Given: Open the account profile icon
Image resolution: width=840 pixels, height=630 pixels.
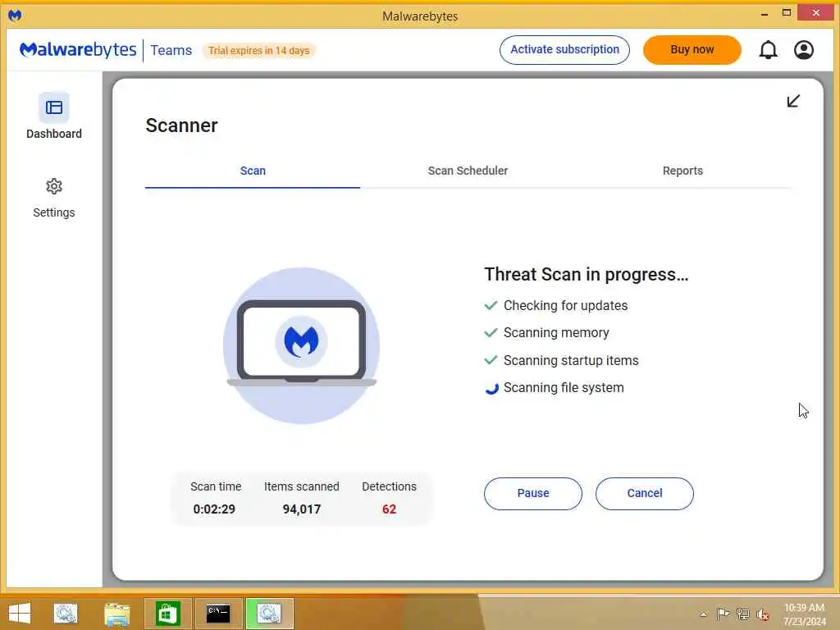Looking at the screenshot, I should pyautogui.click(x=804, y=50).
